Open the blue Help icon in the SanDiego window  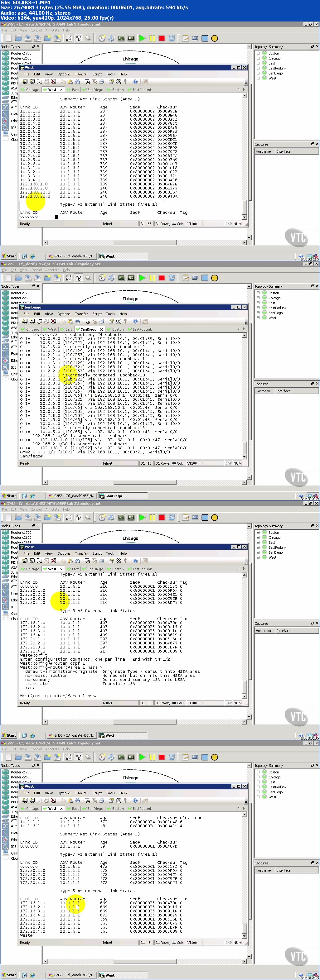(x=135, y=322)
